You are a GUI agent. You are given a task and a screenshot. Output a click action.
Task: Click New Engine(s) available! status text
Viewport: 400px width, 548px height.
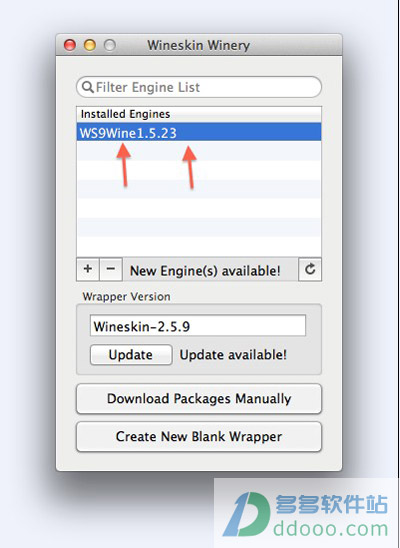[205, 271]
